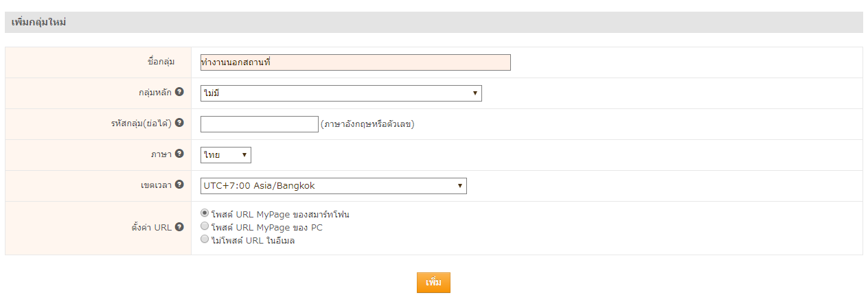Select ไม่โพสต์ URL ในอีเมล radio button
The image size is (868, 306).
click(204, 239)
